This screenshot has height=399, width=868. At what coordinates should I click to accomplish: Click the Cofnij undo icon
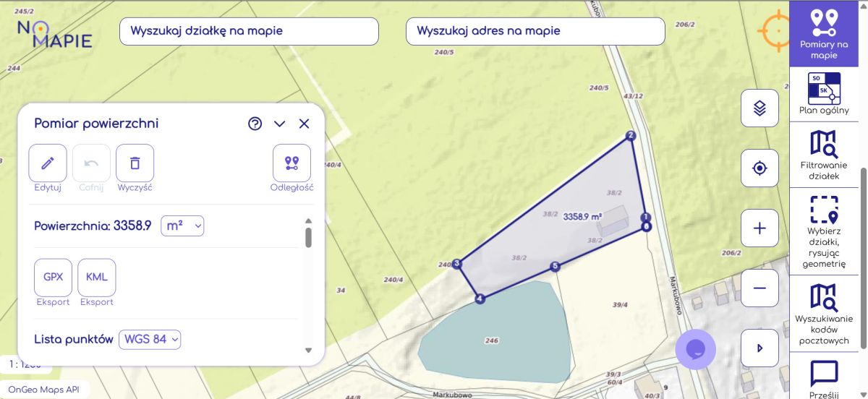pyautogui.click(x=91, y=163)
